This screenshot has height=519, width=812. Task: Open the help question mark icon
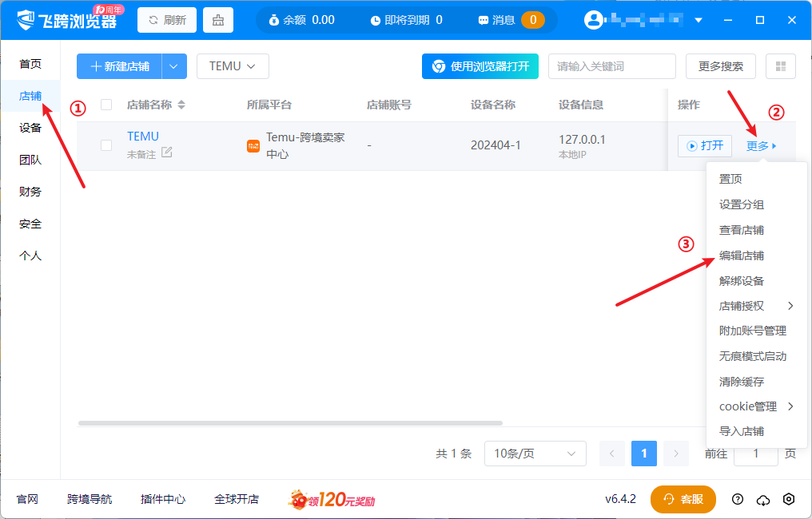tap(738, 499)
